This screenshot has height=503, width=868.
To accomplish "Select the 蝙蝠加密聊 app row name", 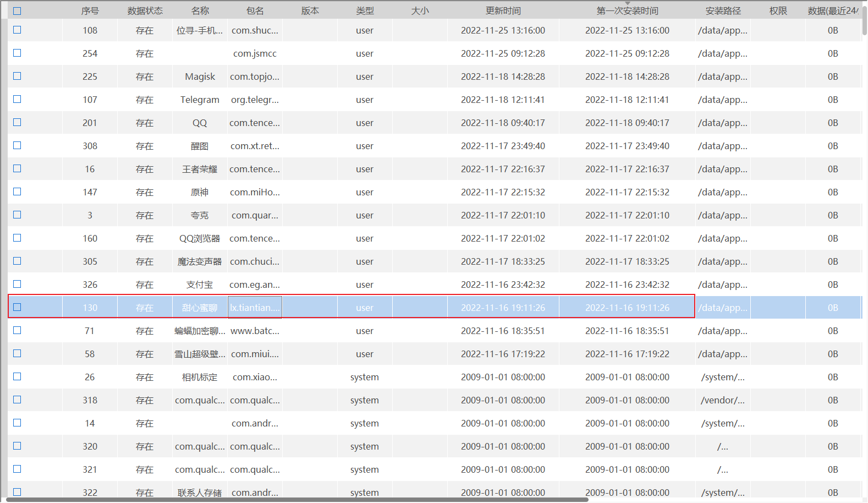I will click(x=200, y=331).
